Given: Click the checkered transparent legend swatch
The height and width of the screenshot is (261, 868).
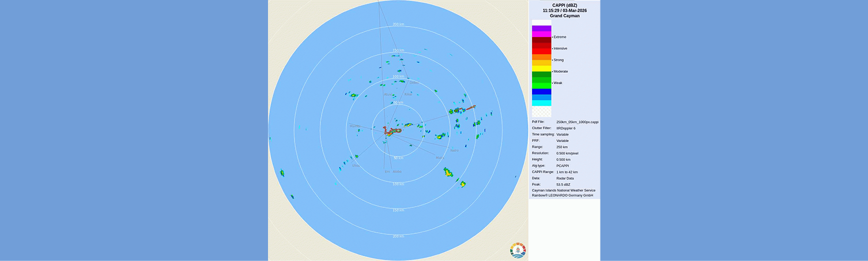Looking at the screenshot, I should (x=541, y=111).
